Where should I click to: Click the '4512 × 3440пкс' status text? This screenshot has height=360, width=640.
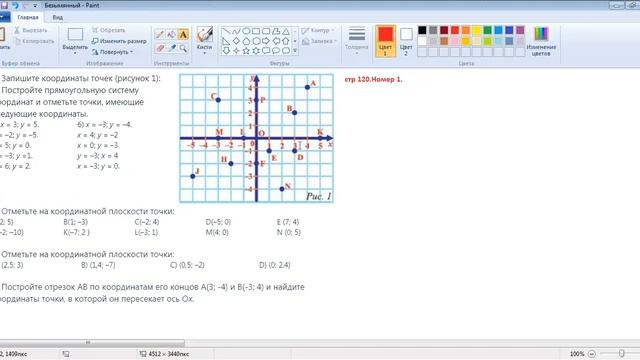point(169,354)
